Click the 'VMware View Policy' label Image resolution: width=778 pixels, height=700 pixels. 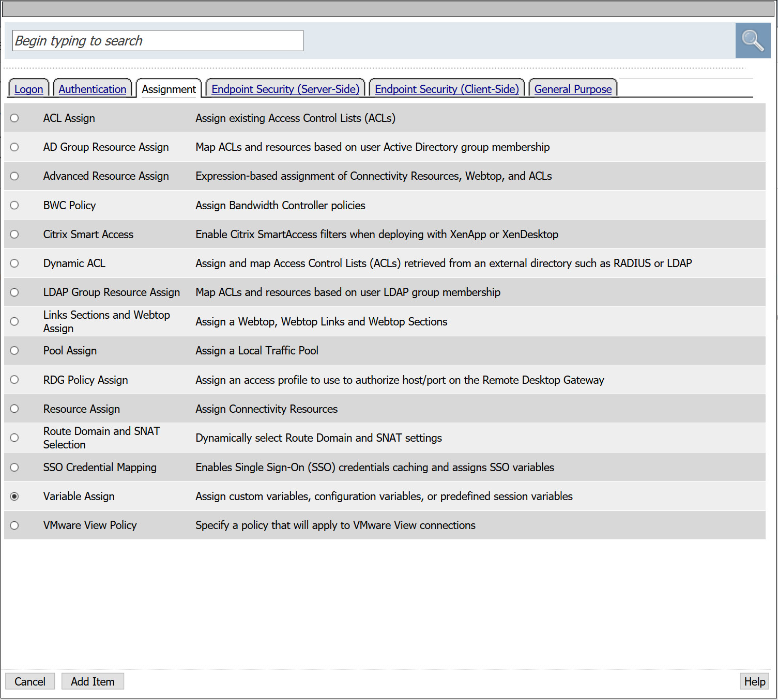90,525
